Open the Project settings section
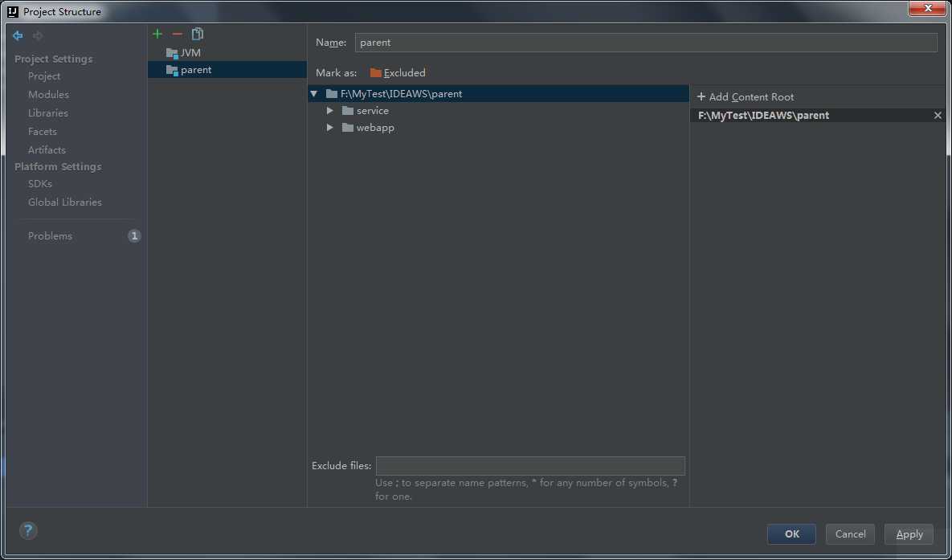 43,76
